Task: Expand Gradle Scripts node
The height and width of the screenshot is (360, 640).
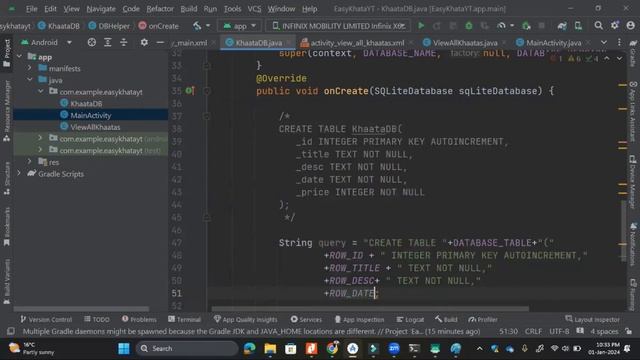Action: pos(19,173)
